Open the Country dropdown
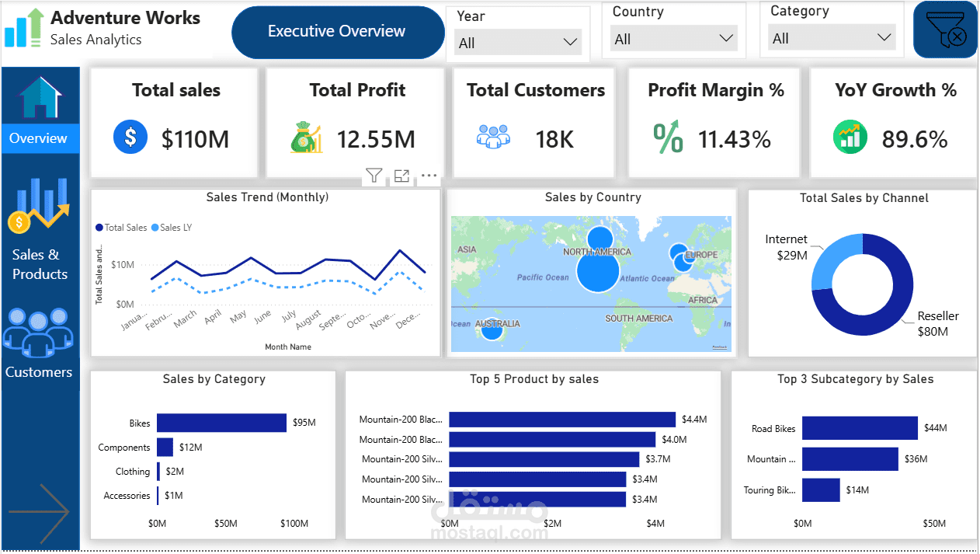Image resolution: width=980 pixels, height=554 pixels. click(x=675, y=39)
